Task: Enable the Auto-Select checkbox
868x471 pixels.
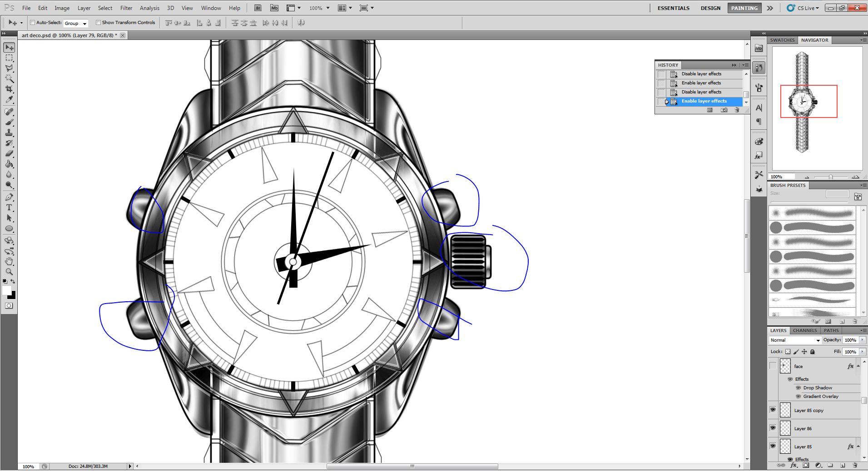Action: click(x=33, y=23)
